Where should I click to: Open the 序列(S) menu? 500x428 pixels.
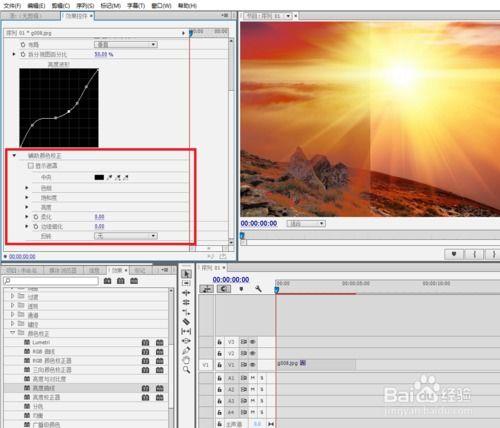click(85, 5)
